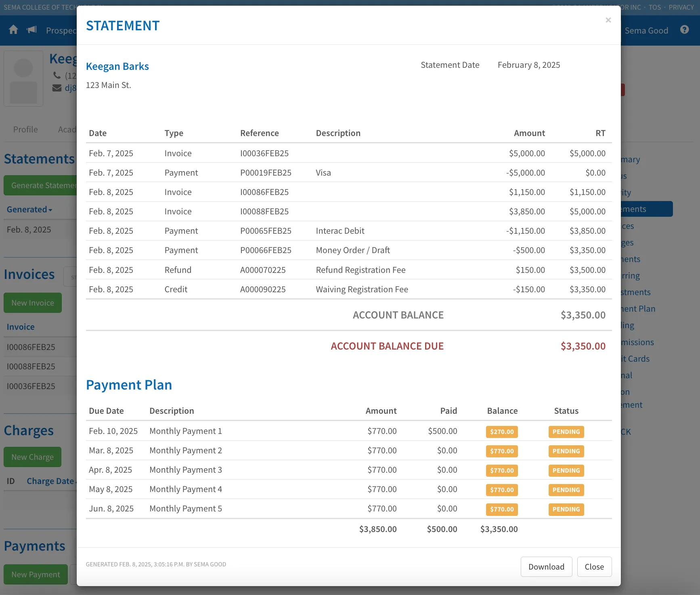Screen dimensions: 700x595
Task: Select reference P00019FEB25 in statement table
Action: [266, 173]
